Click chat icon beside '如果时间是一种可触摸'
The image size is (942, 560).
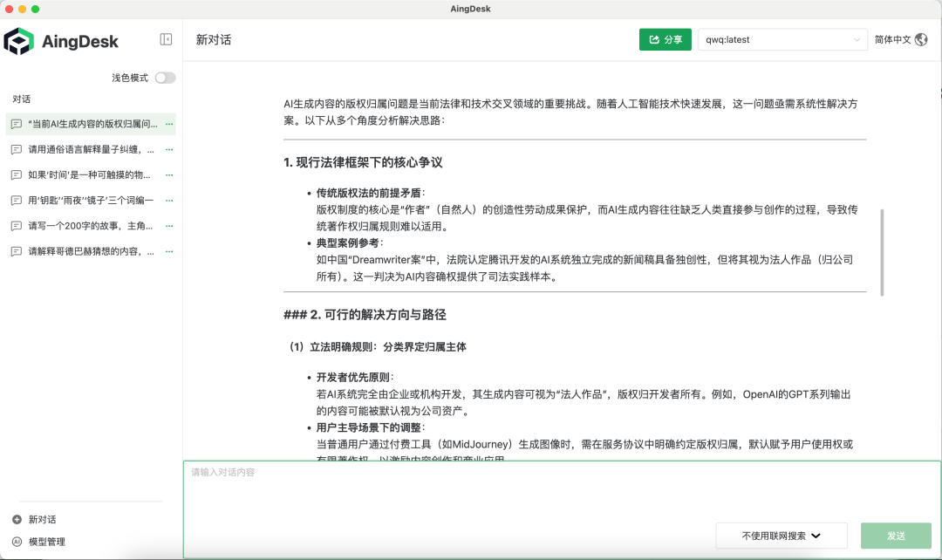(17, 174)
